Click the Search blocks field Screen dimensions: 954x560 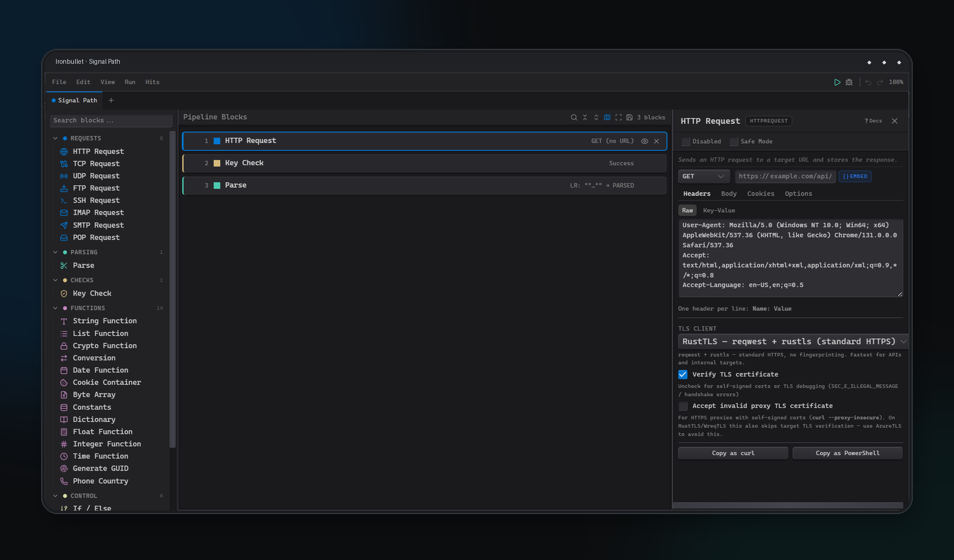111,120
